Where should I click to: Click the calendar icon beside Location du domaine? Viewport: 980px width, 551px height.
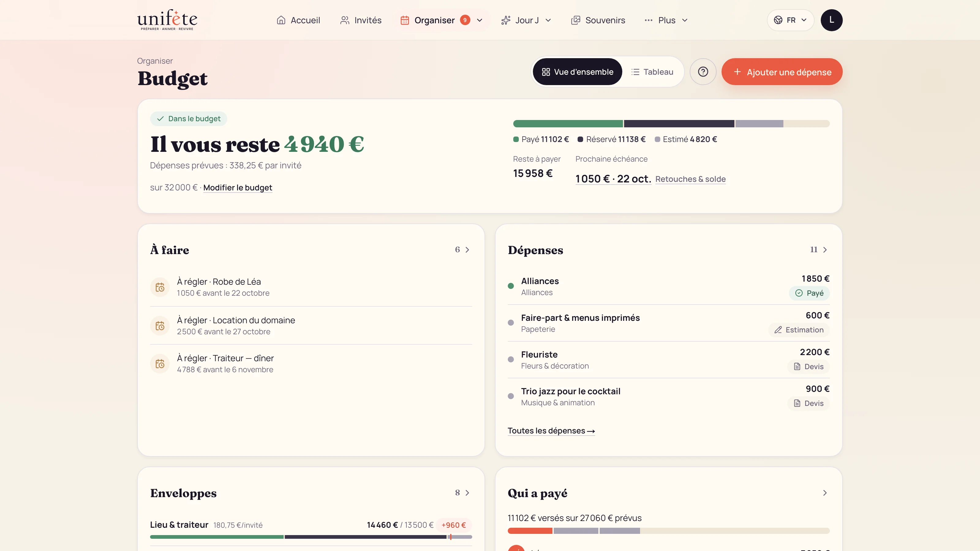click(x=160, y=325)
